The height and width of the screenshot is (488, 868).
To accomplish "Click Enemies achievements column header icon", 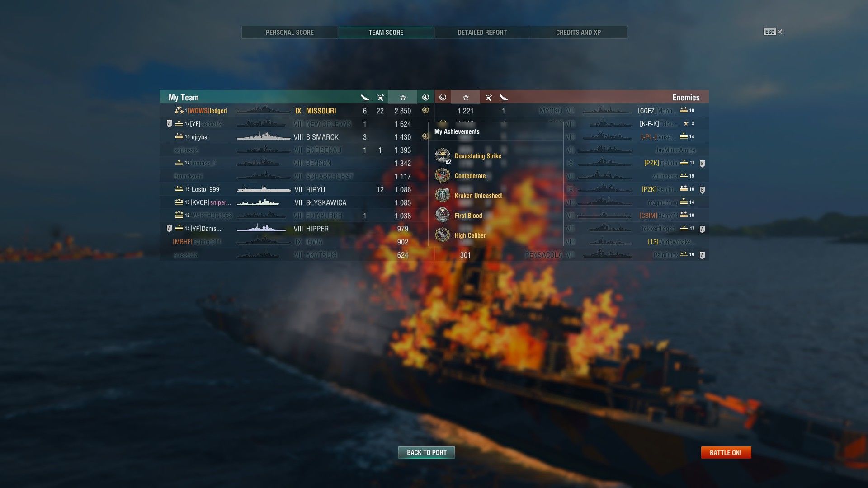I will click(x=443, y=97).
